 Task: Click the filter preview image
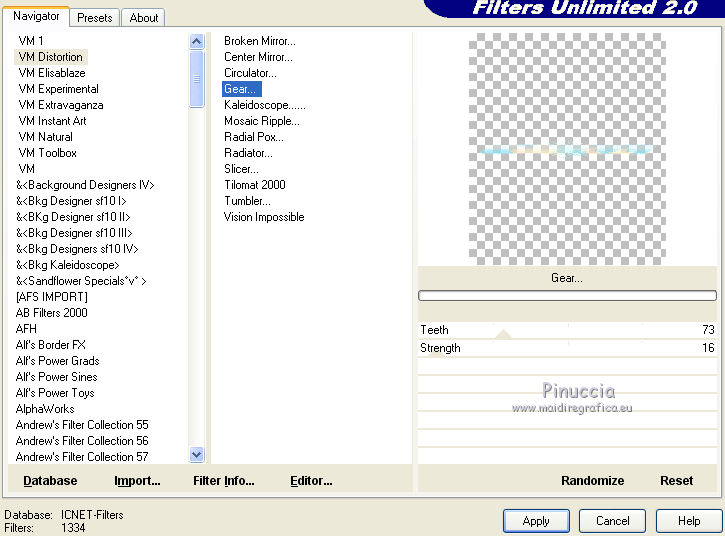[x=567, y=148]
